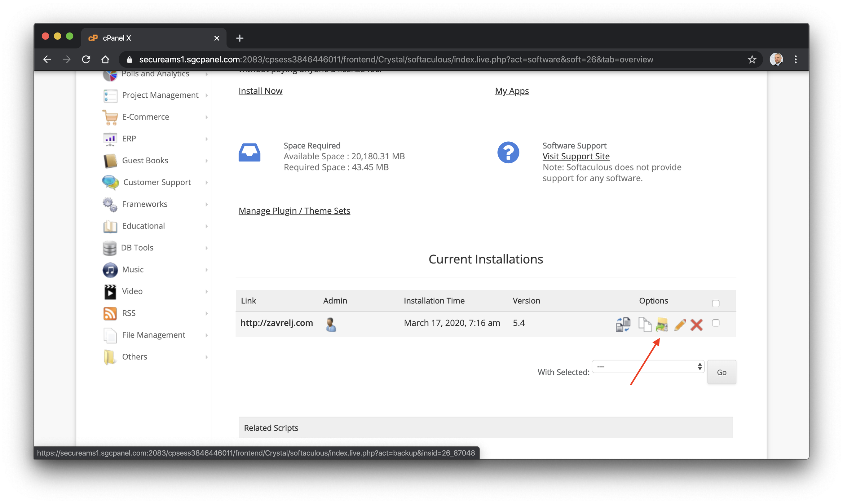This screenshot has height=504, width=843.
Task: Open a new browser tab with plus button
Action: coord(240,38)
